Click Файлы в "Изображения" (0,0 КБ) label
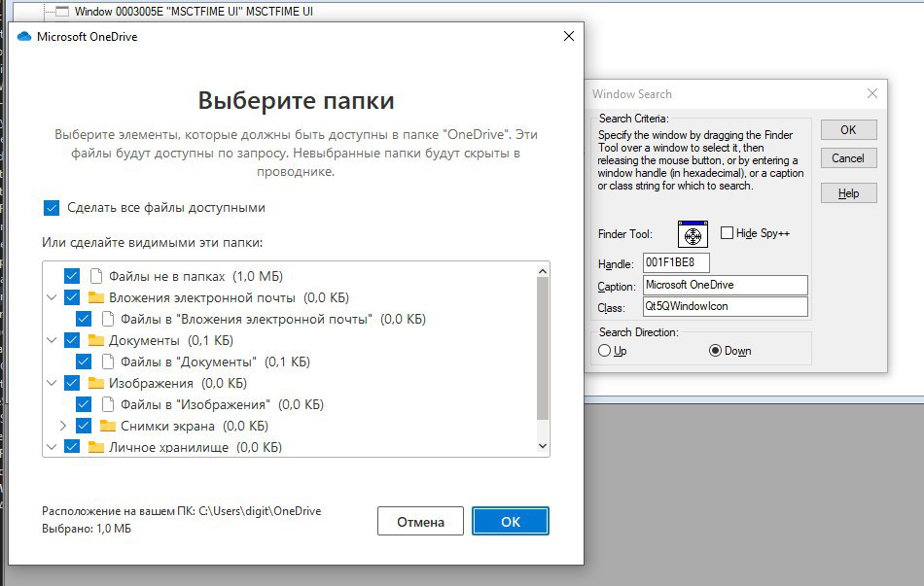The height and width of the screenshot is (586, 924). [222, 404]
